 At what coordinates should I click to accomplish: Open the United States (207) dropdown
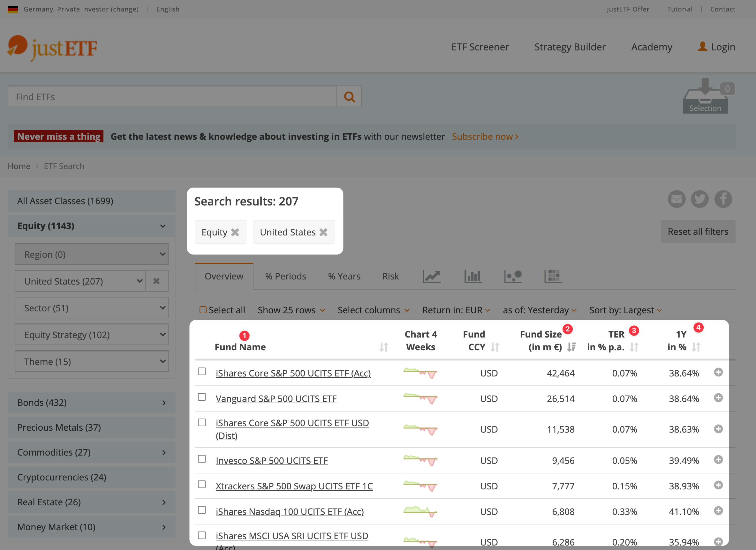(x=80, y=281)
